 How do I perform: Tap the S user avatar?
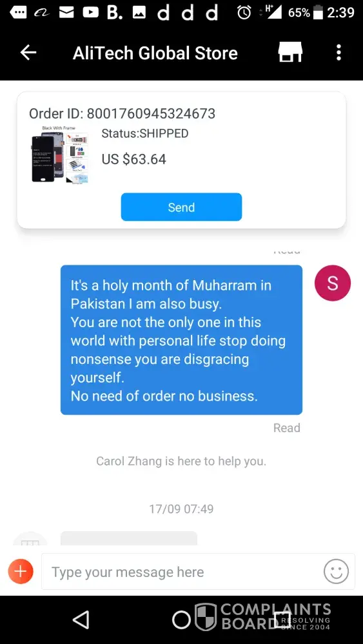click(x=332, y=283)
